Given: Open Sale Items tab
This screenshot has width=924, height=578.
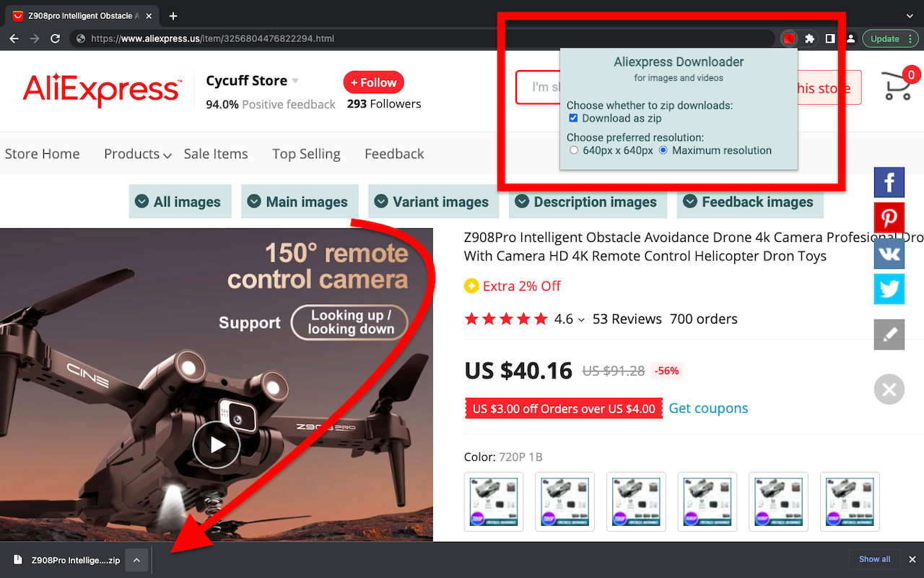Looking at the screenshot, I should [216, 154].
